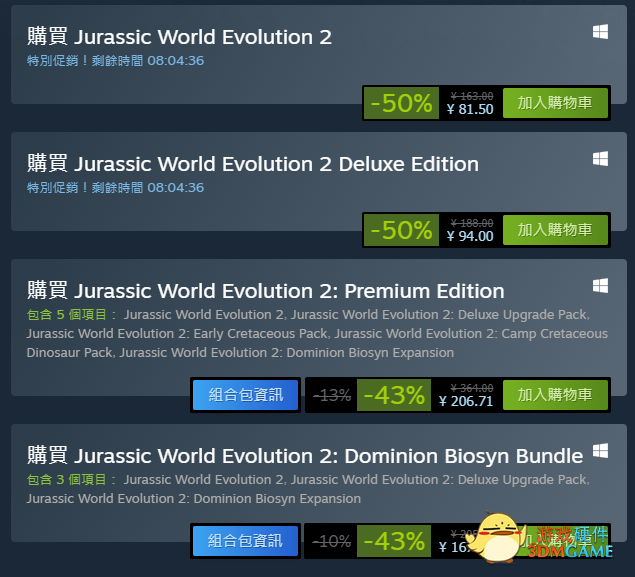This screenshot has width=635, height=577.
Task: Click the -50% discount badge on Deluxe Edition
Action: click(401, 230)
